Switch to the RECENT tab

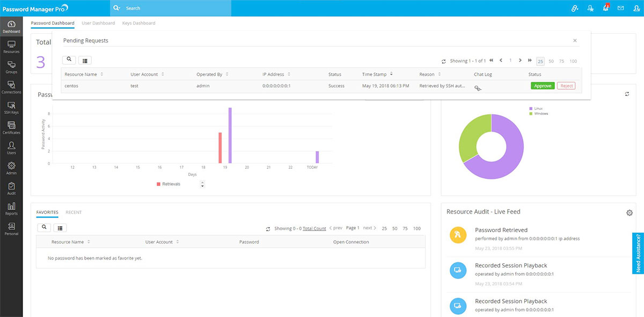(x=74, y=212)
